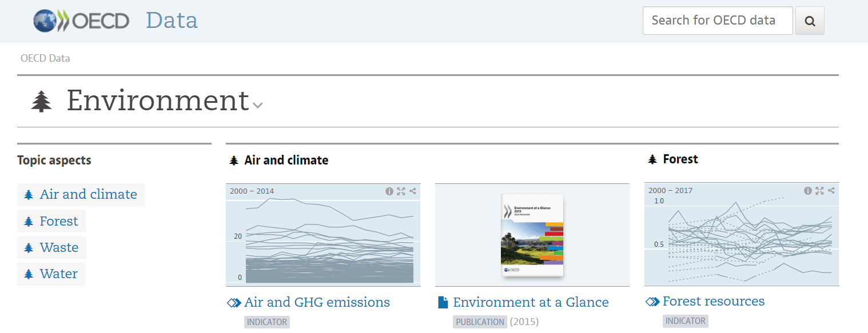
Task: Share the Air and GHG emissions chart
Action: click(412, 191)
